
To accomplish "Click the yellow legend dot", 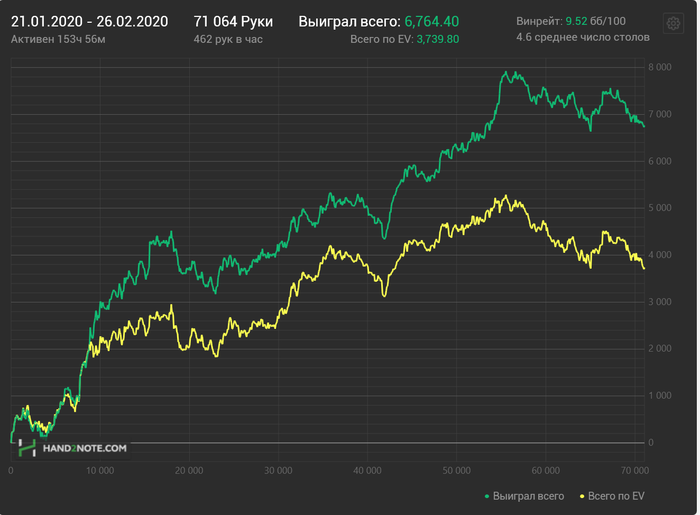I will [579, 496].
